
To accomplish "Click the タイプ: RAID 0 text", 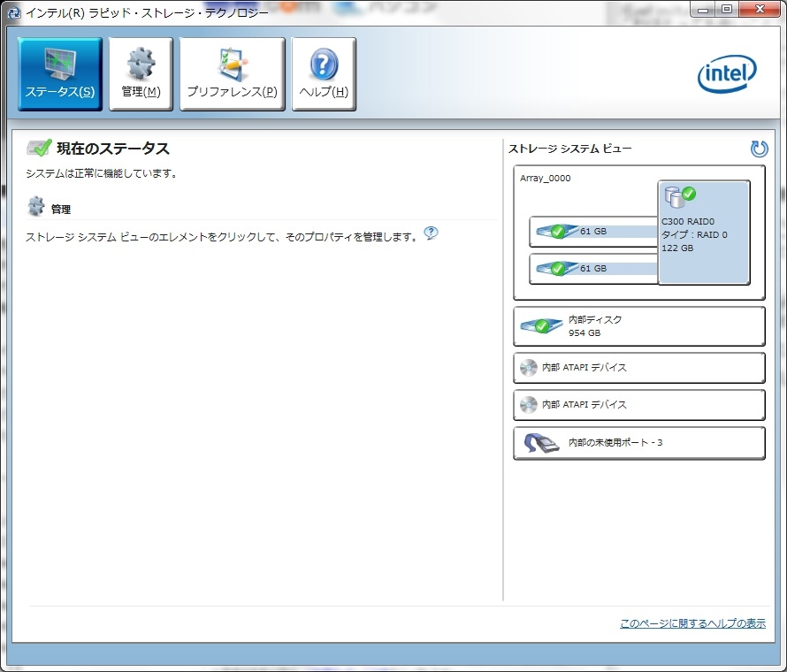I will coord(694,235).
